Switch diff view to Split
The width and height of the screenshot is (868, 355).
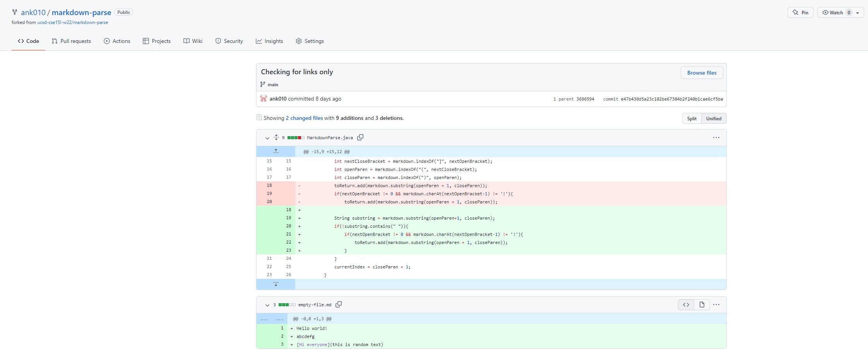pyautogui.click(x=692, y=118)
